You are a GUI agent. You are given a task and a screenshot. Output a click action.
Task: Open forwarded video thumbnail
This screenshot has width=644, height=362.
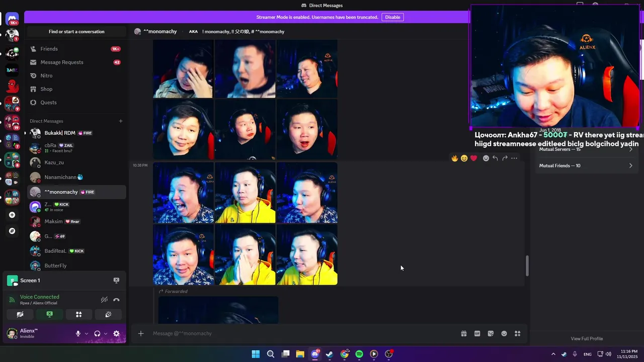[x=218, y=310]
